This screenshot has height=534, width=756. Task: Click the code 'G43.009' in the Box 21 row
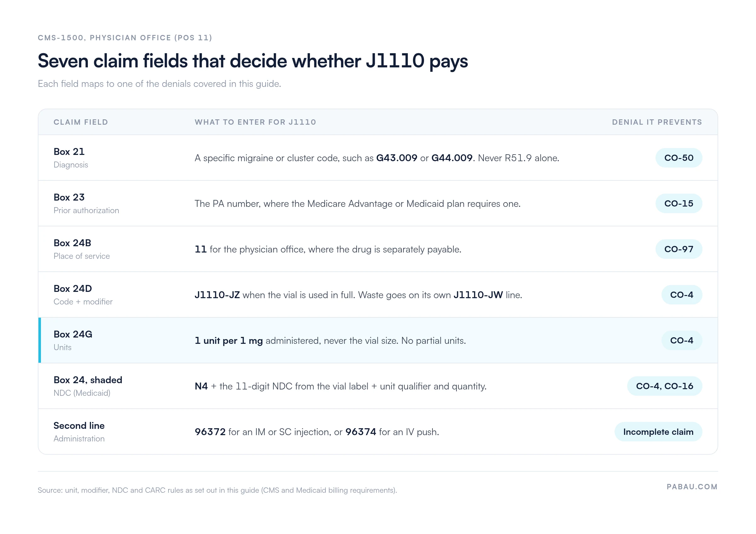pos(397,158)
